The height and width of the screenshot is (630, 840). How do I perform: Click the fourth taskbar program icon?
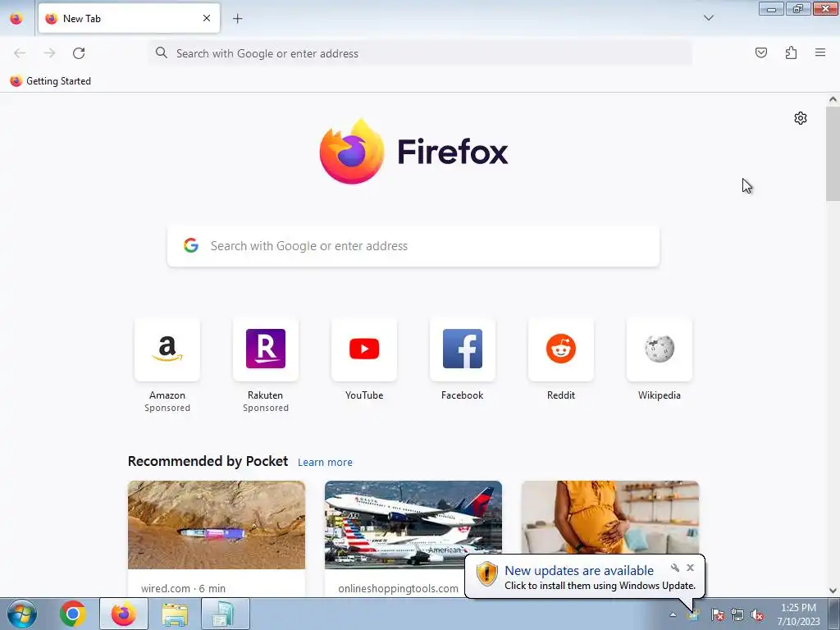pos(225,614)
